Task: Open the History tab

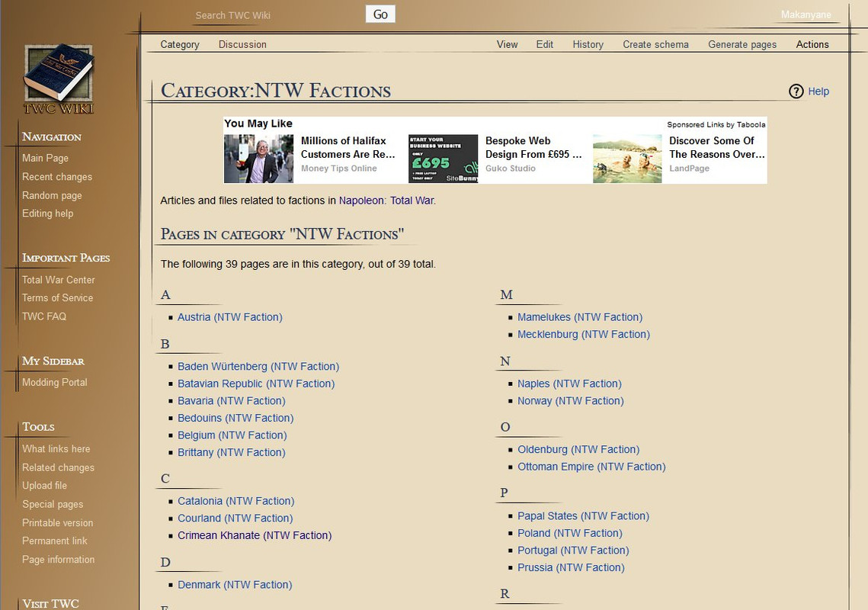Action: 588,44
